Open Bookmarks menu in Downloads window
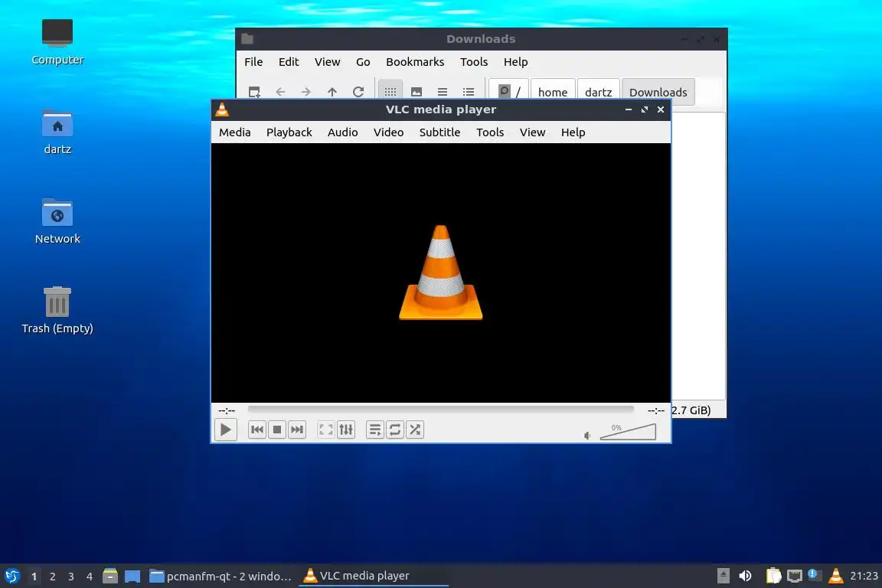 point(415,62)
